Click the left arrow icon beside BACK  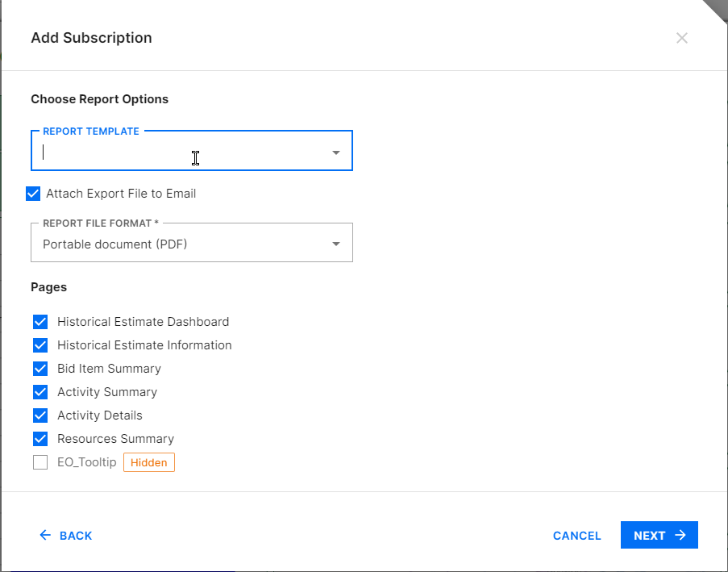45,535
